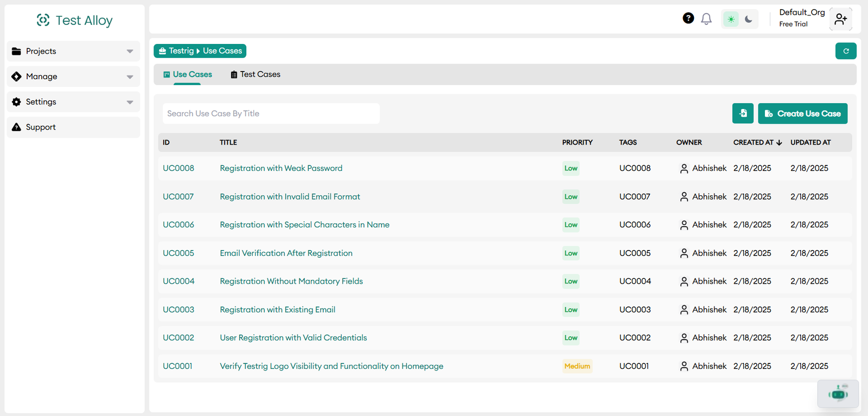Switch to light mode sun icon

731,20
